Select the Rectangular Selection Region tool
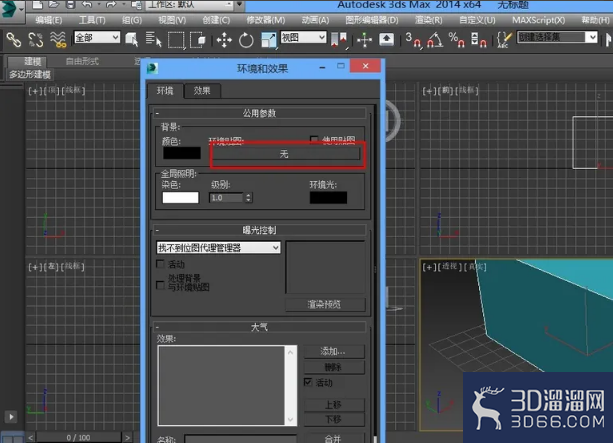The height and width of the screenshot is (443, 613). tap(176, 40)
